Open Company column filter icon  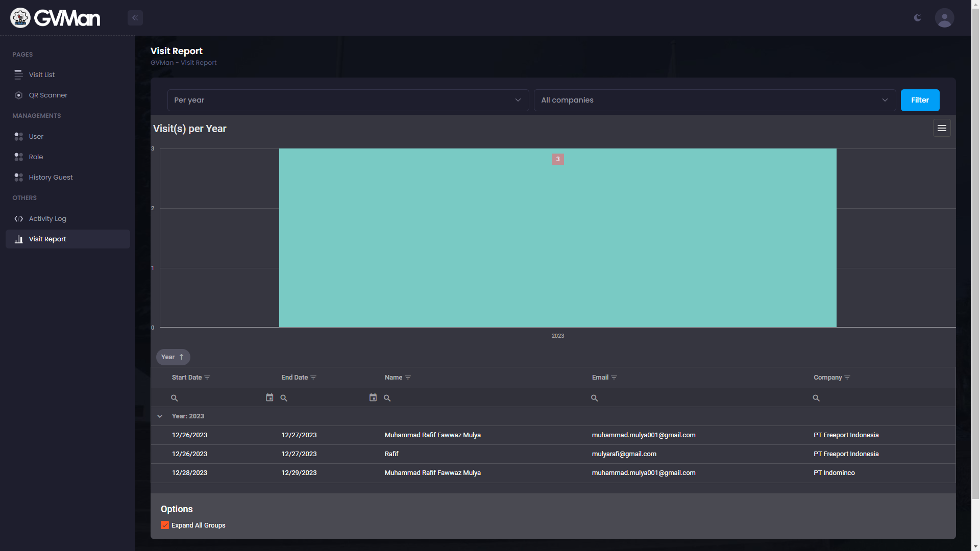pos(847,378)
